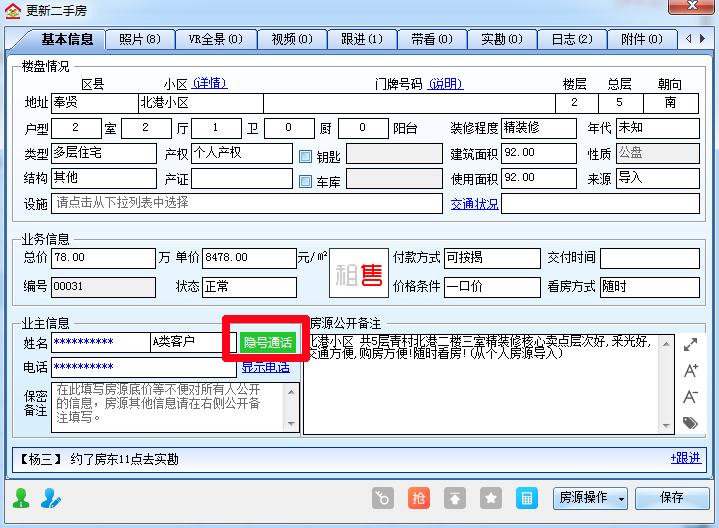The image size is (719, 528).
Task: Switch to the 带看 (0) tab
Action: tap(432, 39)
